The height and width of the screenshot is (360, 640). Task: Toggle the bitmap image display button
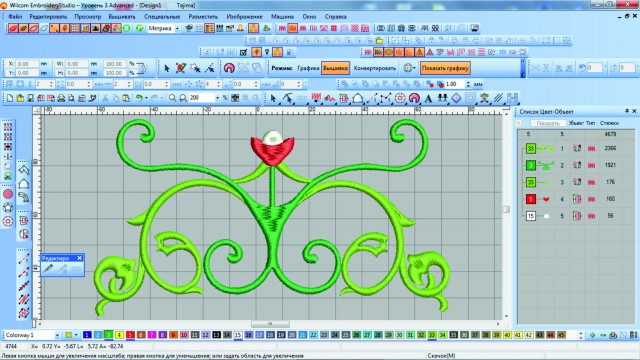[x=95, y=28]
